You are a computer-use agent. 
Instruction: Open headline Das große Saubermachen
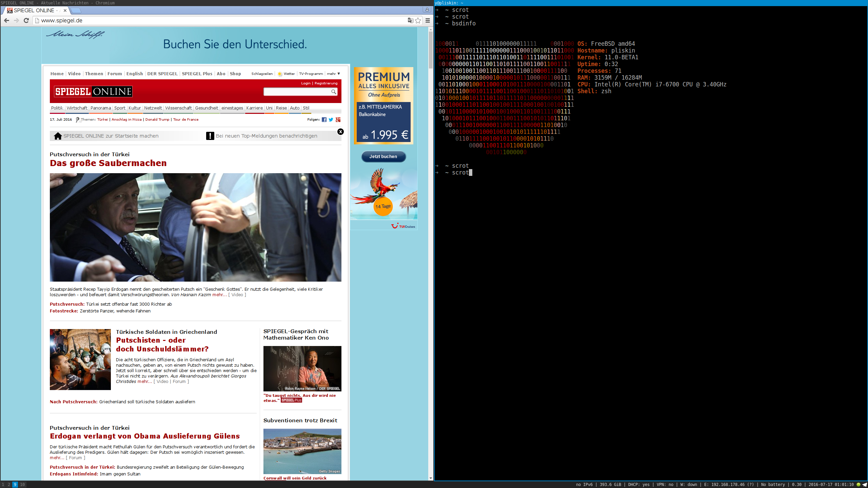pos(108,163)
